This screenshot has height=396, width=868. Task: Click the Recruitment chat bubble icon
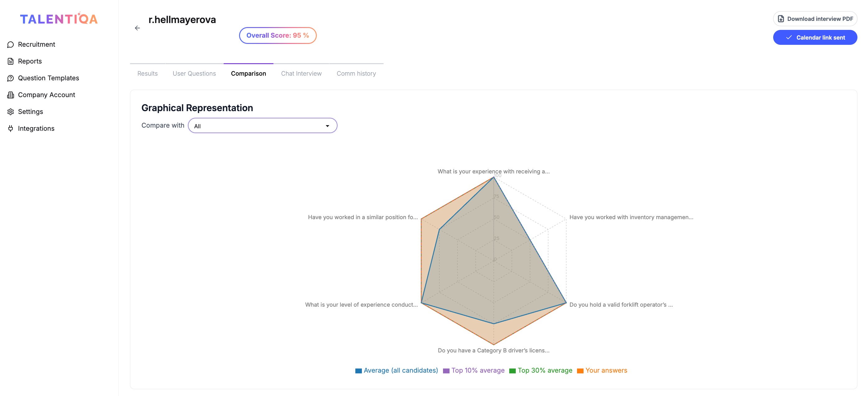click(x=11, y=45)
